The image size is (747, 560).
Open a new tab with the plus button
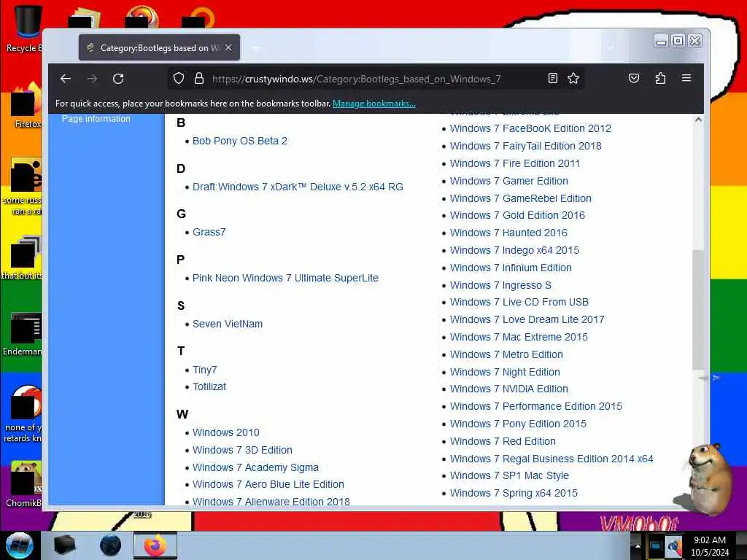click(x=256, y=47)
